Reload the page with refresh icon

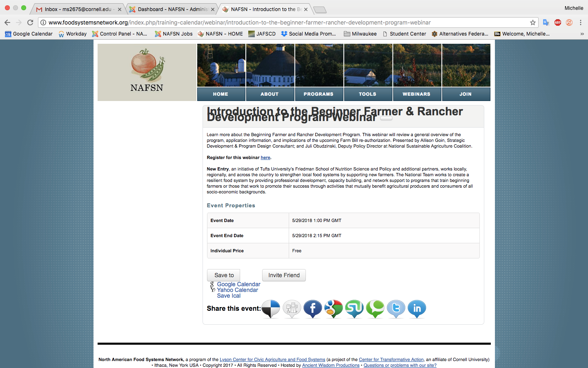[x=30, y=22]
